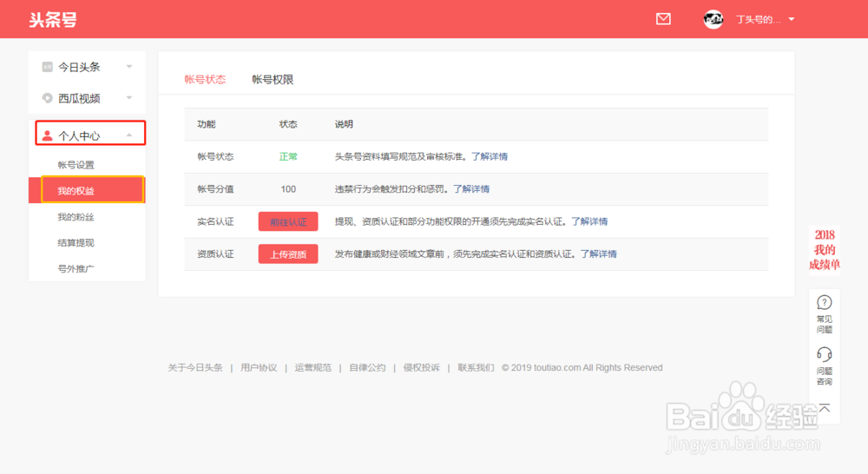Open 我的粉丝 in sidebar
This screenshot has height=474, width=868.
[76, 217]
